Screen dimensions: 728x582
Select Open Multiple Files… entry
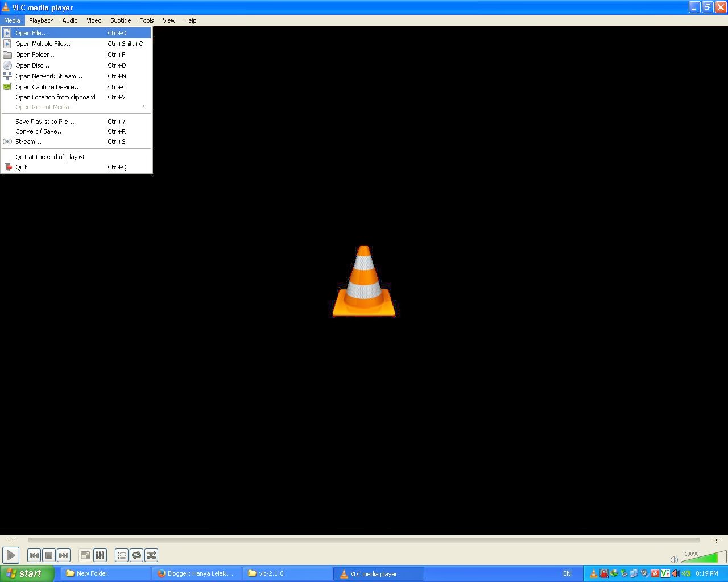tap(76, 44)
